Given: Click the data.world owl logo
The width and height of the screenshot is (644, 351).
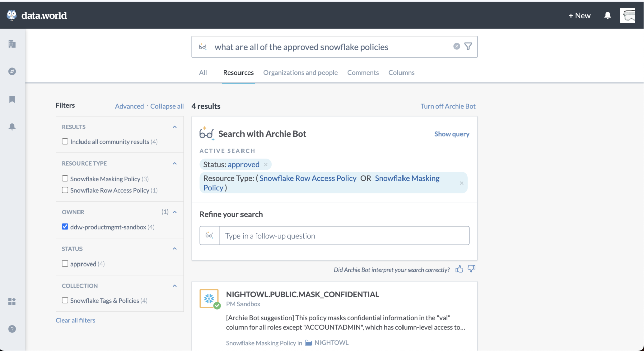Looking at the screenshot, I should (12, 15).
